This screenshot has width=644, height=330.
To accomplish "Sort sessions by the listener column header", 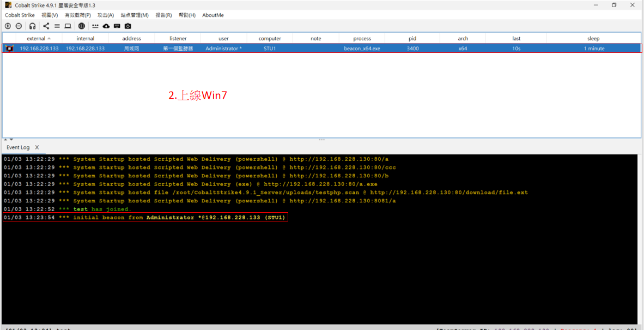I will click(178, 39).
